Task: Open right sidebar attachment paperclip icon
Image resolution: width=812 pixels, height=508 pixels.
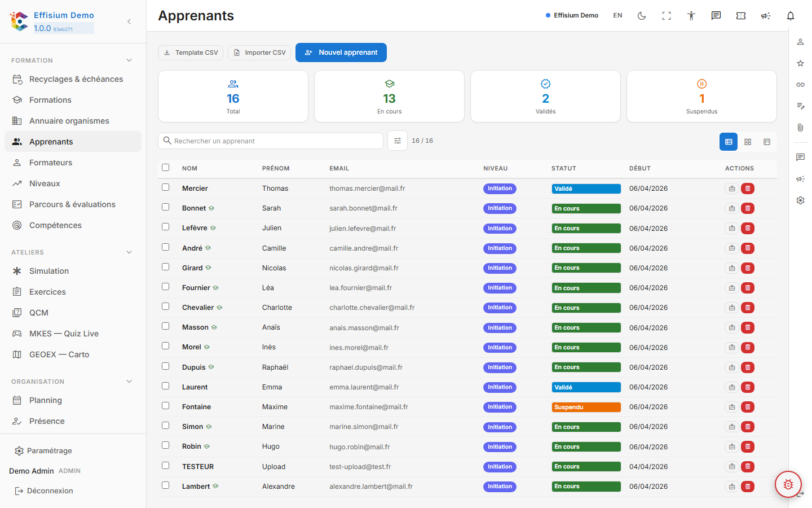Action: click(x=800, y=128)
